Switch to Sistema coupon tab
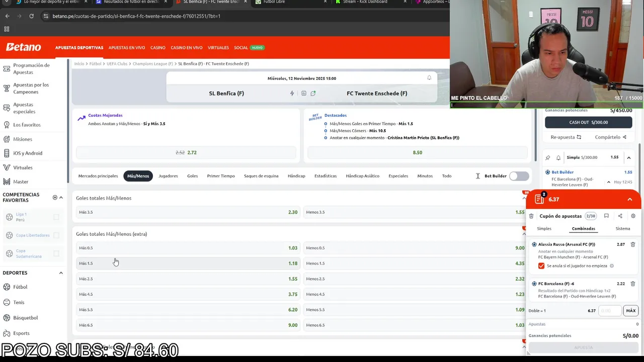Screen dimensions: 644x362 tap(623, 229)
